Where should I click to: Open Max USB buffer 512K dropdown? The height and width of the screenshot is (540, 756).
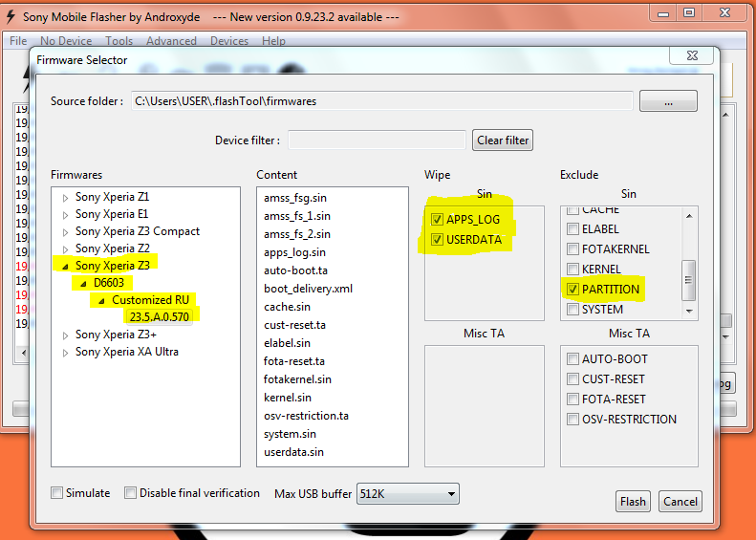(x=408, y=494)
